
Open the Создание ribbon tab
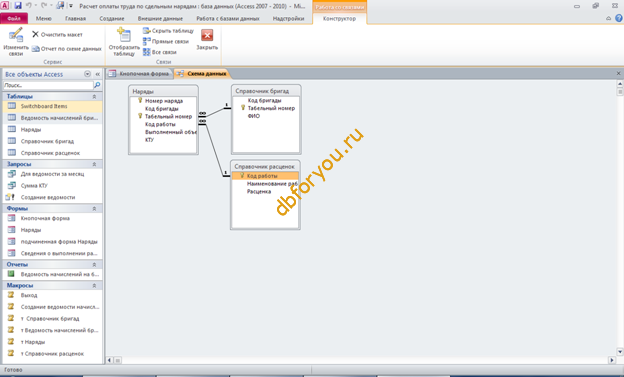click(112, 18)
